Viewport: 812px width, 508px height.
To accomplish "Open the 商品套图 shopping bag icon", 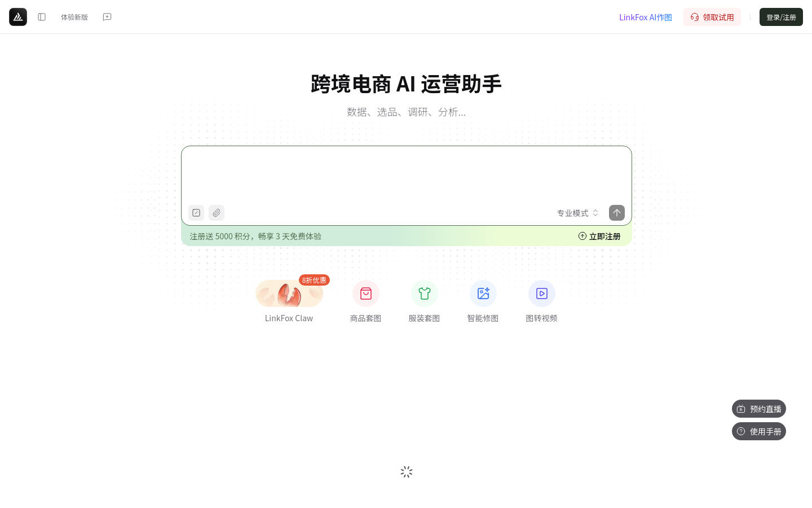I will point(366,294).
